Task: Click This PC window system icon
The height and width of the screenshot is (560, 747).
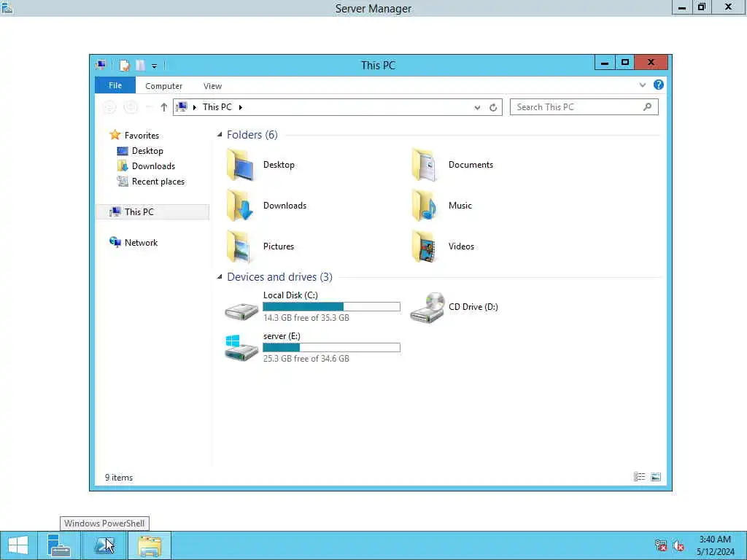Action: point(101,65)
